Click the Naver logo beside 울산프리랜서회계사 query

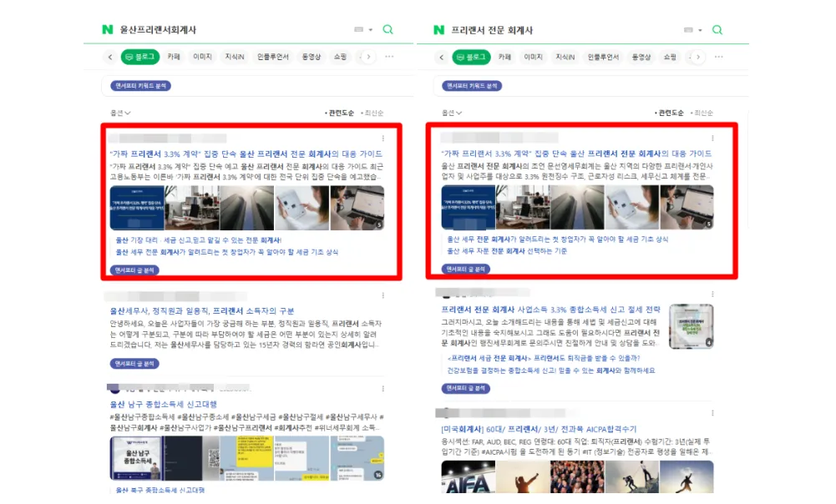pos(108,30)
